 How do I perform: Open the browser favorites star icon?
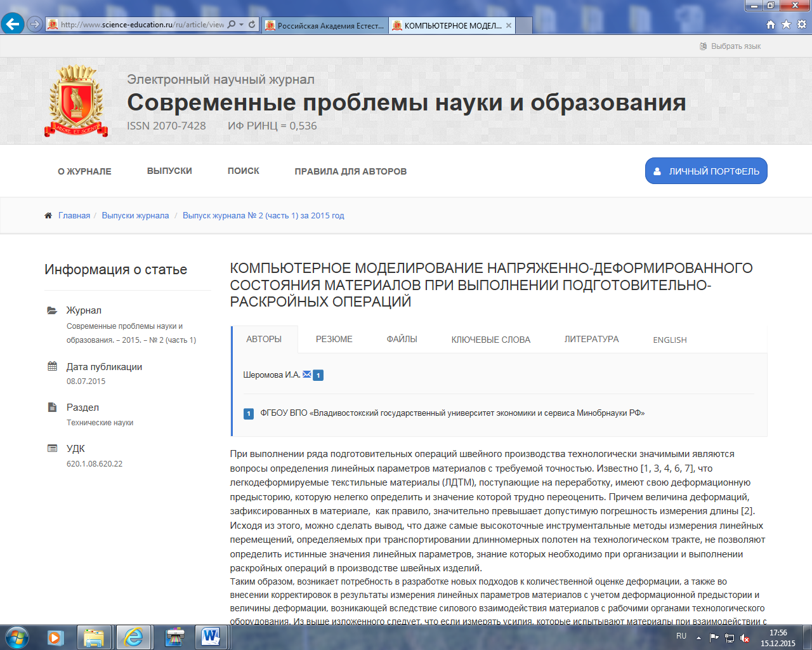tap(786, 25)
